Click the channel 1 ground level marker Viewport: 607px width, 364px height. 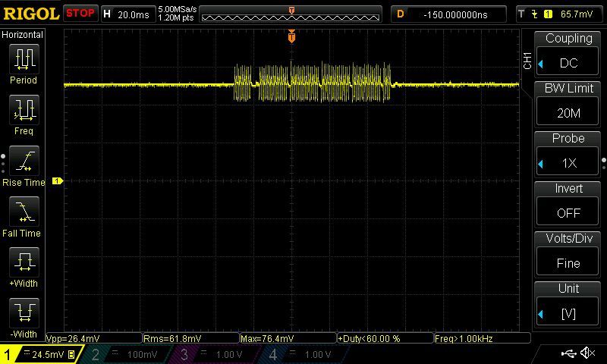pyautogui.click(x=58, y=180)
